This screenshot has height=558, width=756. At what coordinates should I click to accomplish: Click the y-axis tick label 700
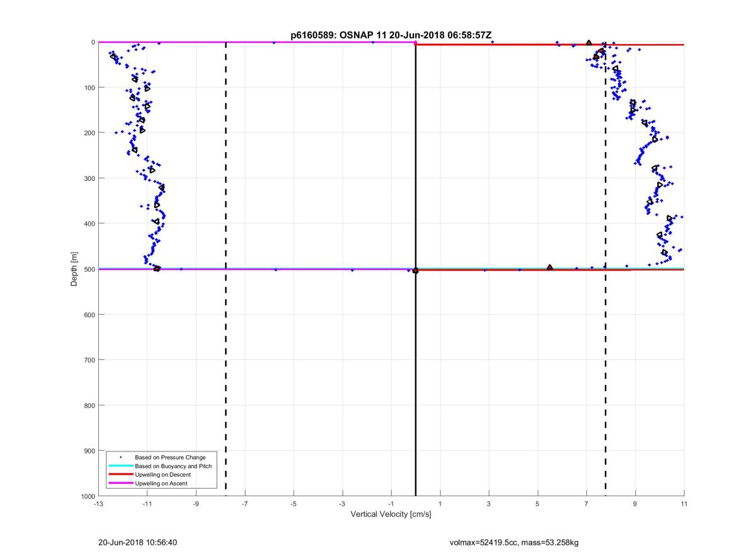click(x=89, y=360)
